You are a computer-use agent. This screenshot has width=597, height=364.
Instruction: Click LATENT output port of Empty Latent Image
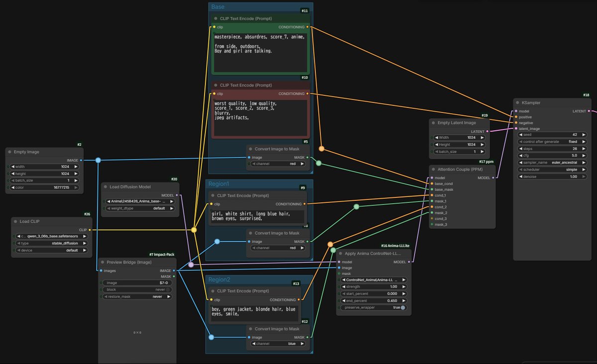[x=487, y=131]
